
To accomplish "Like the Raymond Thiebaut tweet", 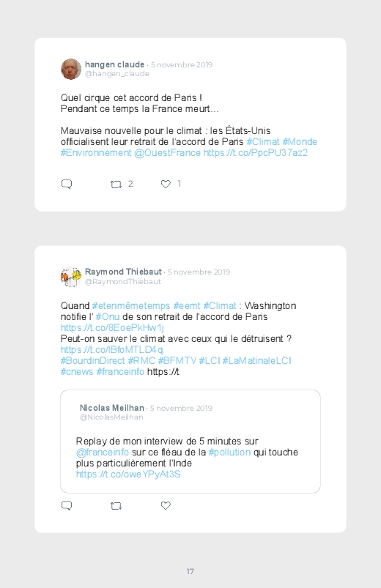I will pos(166,505).
